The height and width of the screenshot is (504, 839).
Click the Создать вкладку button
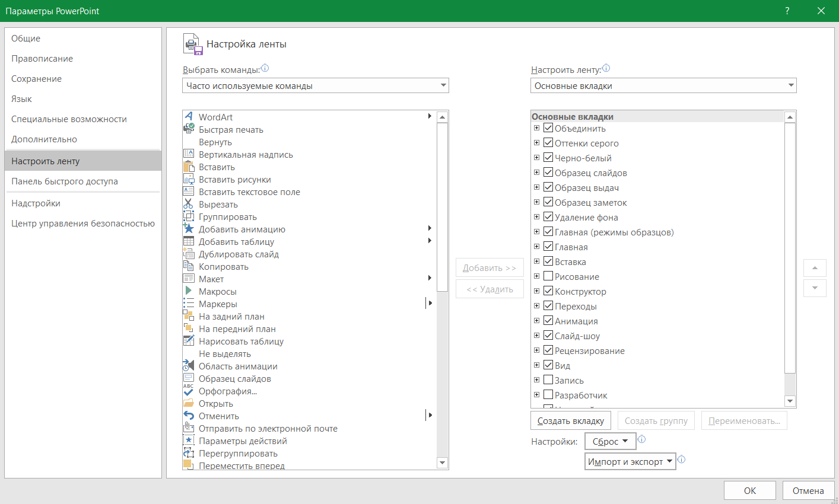coord(570,421)
